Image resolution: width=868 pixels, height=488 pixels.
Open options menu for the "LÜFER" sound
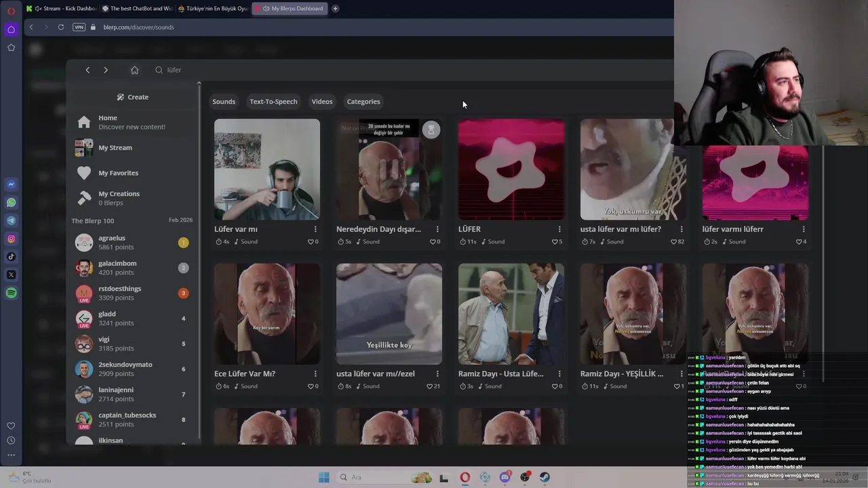click(x=559, y=229)
